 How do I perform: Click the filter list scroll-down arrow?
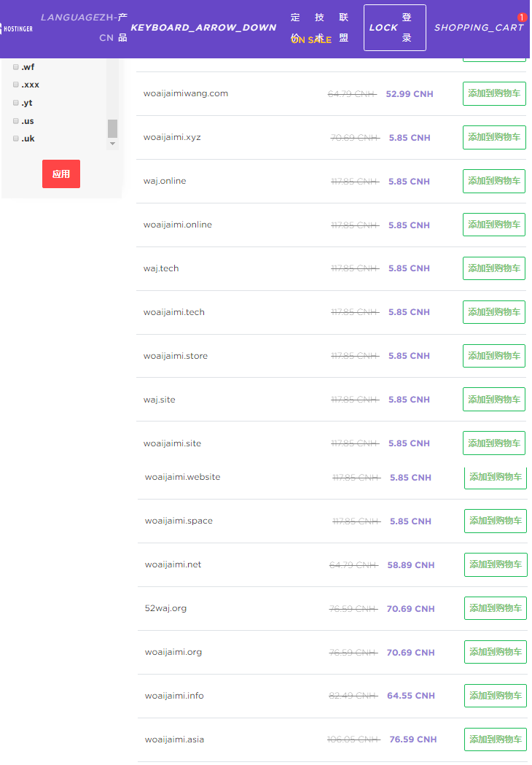(112, 144)
